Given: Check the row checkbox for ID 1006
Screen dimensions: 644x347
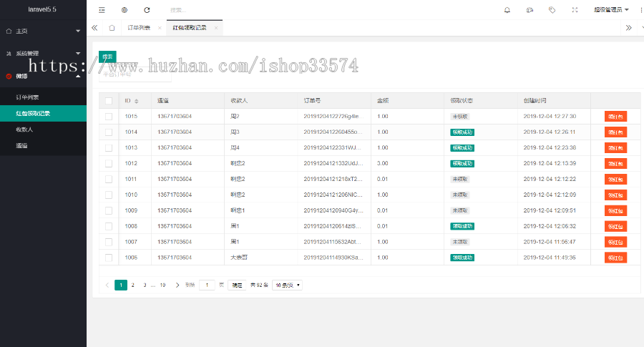Looking at the screenshot, I should [109, 258].
